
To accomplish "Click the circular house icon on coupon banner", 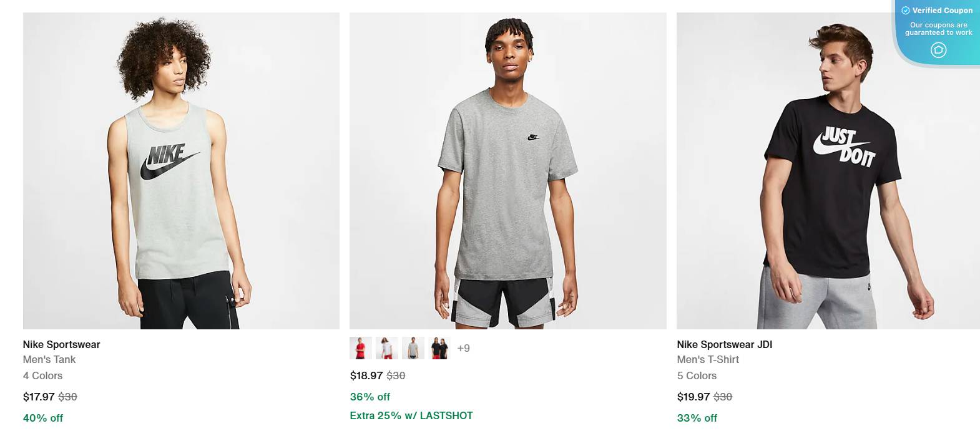I will coord(938,51).
